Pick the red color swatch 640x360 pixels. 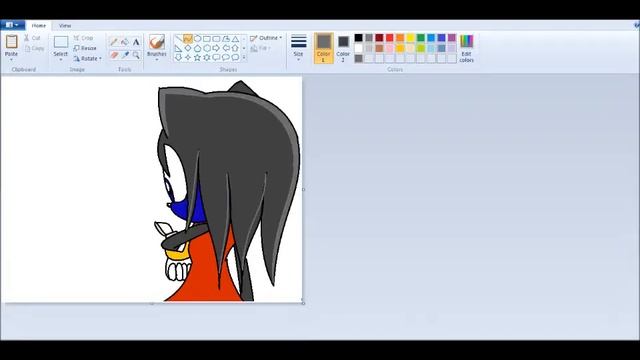click(390, 38)
